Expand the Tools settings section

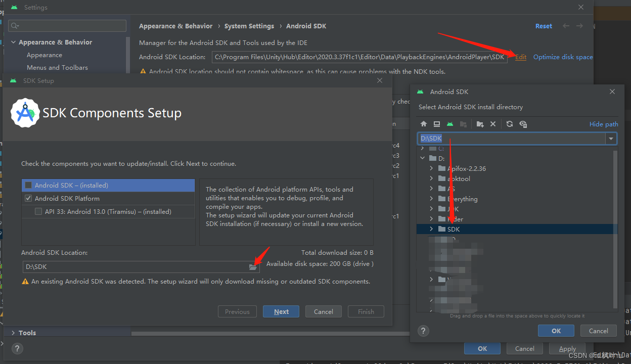(13, 333)
